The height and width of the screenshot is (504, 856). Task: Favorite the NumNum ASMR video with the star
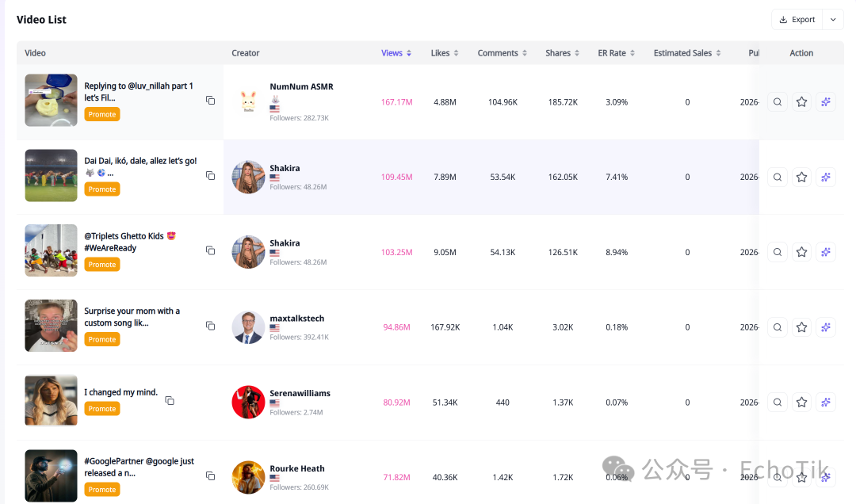(x=801, y=102)
